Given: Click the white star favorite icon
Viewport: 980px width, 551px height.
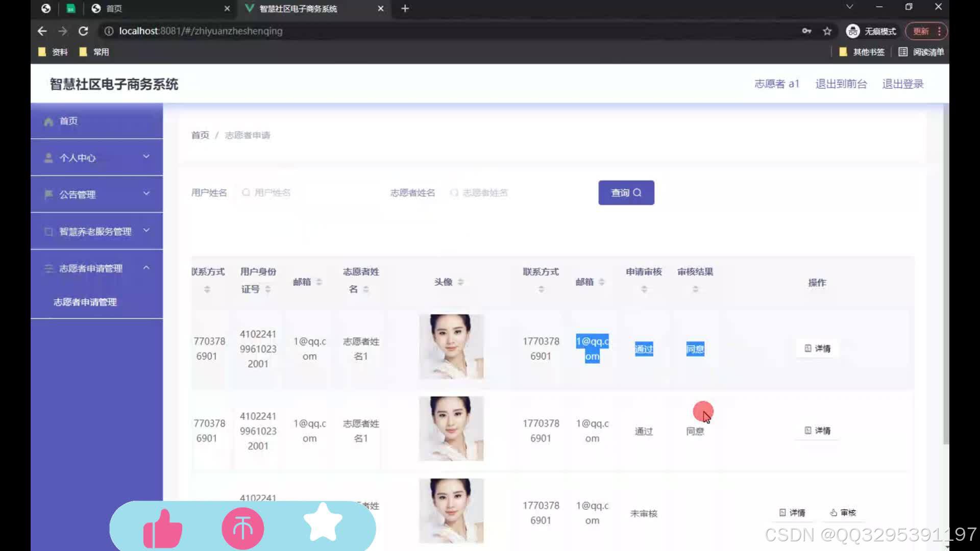Looking at the screenshot, I should (x=323, y=522).
